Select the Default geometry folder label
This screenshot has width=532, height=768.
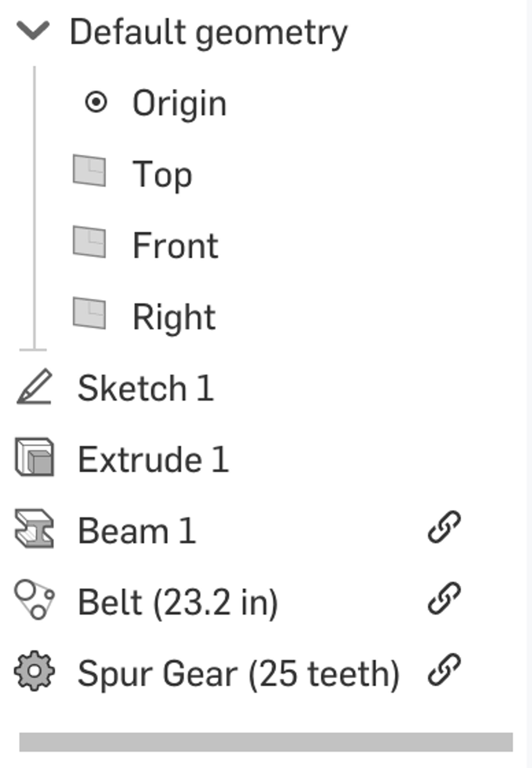click(x=209, y=33)
